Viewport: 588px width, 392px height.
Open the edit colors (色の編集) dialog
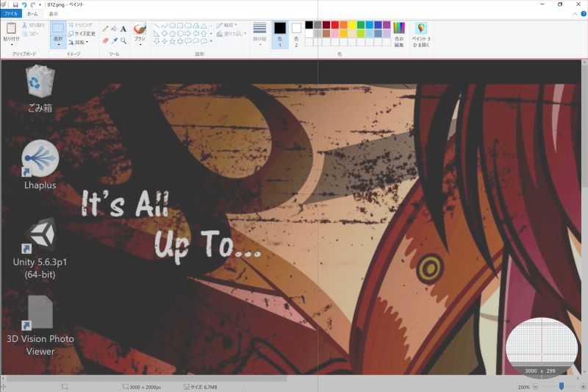click(399, 35)
